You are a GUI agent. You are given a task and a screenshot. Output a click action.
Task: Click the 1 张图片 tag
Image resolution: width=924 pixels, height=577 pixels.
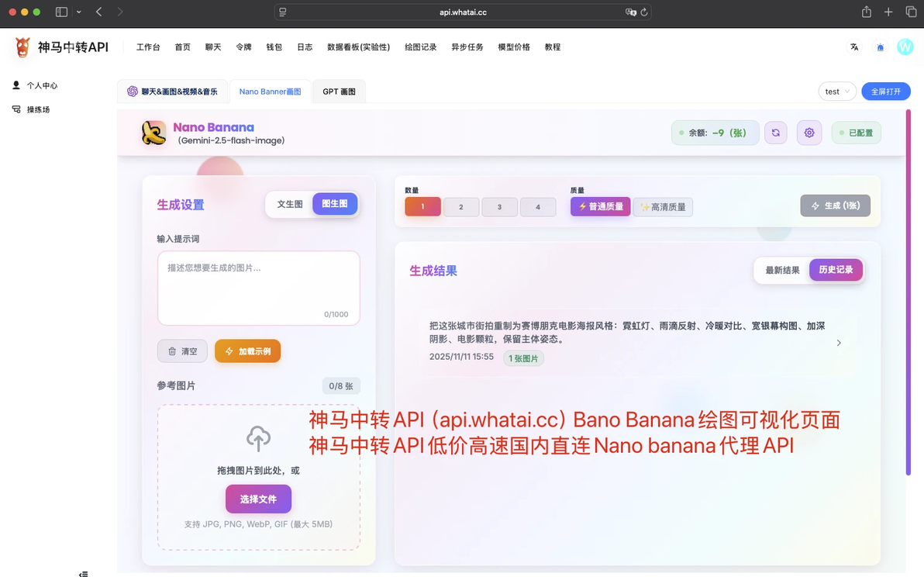[x=523, y=358]
